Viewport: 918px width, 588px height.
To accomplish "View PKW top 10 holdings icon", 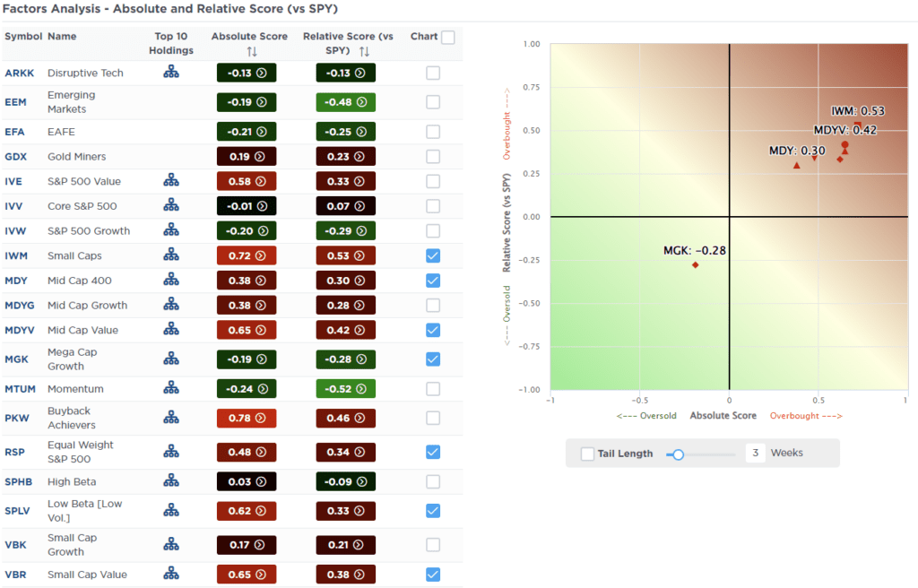I will click(171, 417).
